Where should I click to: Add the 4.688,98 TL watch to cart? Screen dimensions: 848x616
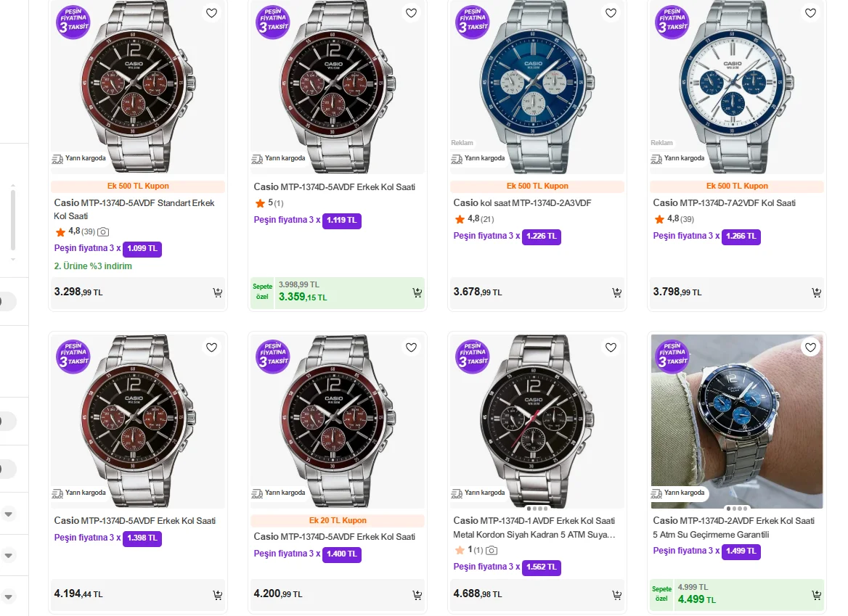[x=616, y=595]
